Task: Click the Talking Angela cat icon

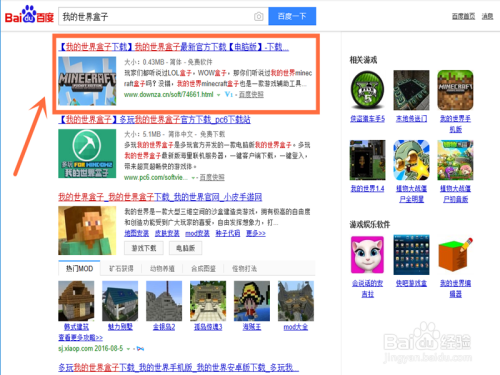Action: [367, 255]
